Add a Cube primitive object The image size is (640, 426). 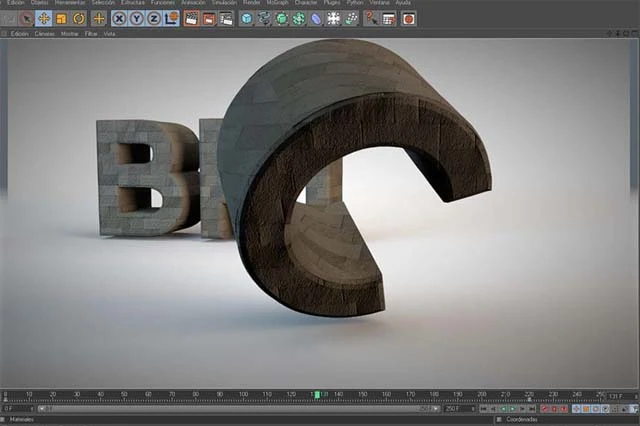tap(247, 18)
